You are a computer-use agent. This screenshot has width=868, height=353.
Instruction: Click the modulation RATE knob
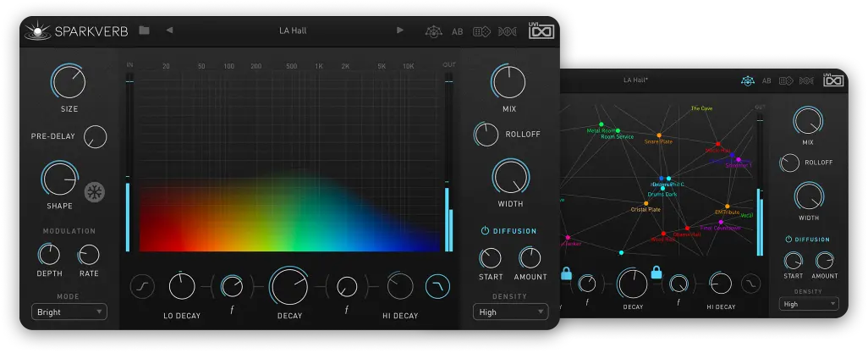coord(89,255)
